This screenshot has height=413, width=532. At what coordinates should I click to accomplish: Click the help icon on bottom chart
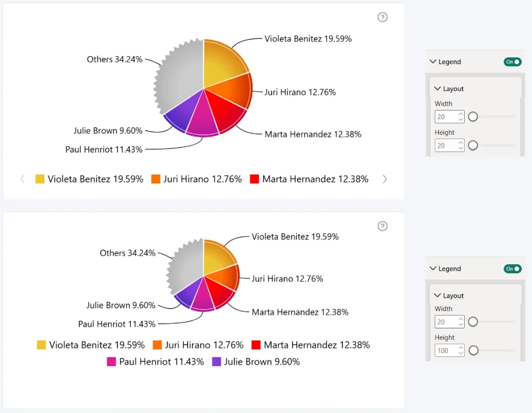(382, 226)
